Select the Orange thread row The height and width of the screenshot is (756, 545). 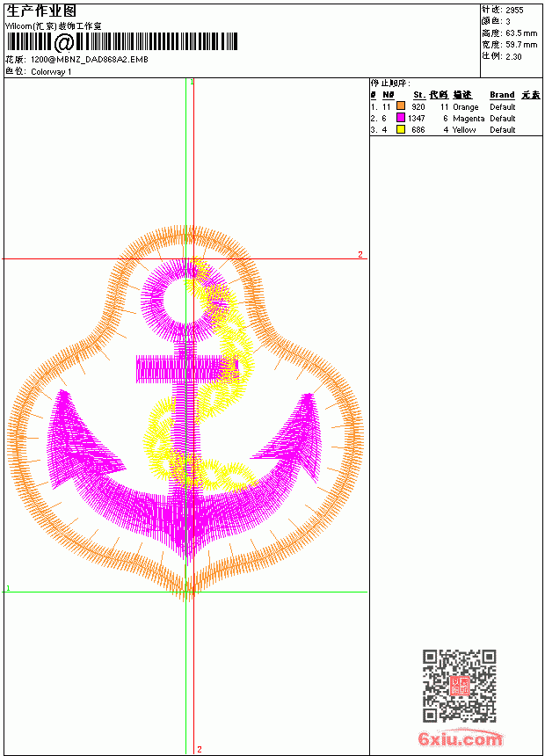click(455, 106)
